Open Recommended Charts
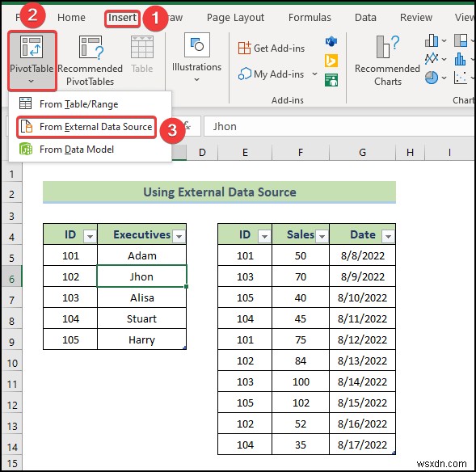Image resolution: width=476 pixels, height=472 pixels. [x=387, y=61]
